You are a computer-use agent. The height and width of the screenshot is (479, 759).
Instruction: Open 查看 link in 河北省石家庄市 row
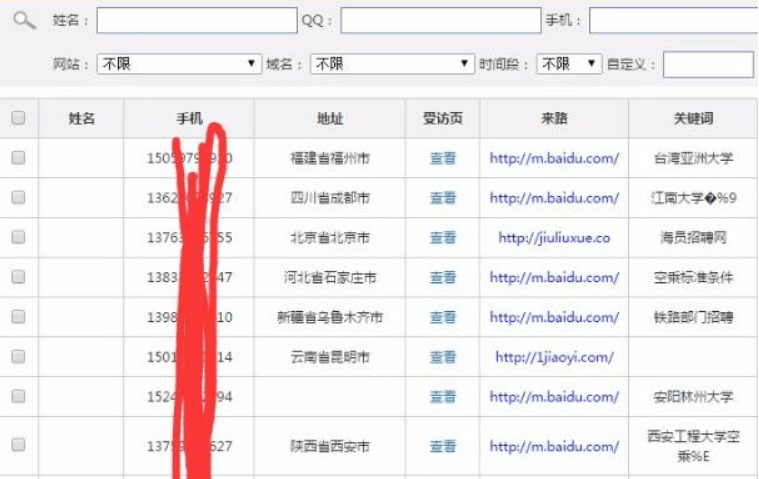click(x=443, y=277)
